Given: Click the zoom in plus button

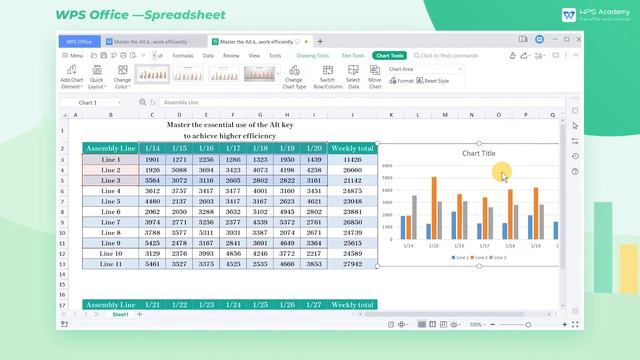Looking at the screenshot, I should tap(564, 324).
